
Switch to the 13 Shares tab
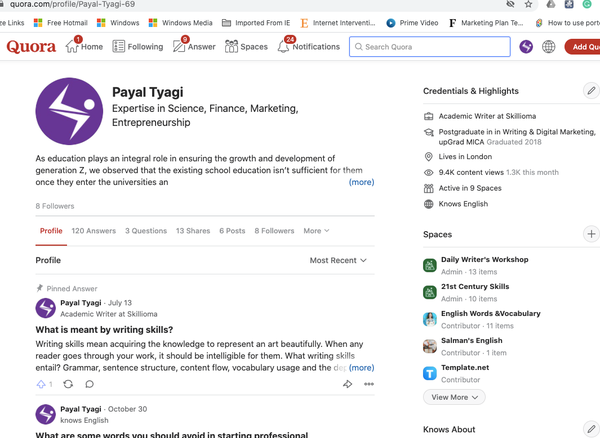tap(193, 231)
